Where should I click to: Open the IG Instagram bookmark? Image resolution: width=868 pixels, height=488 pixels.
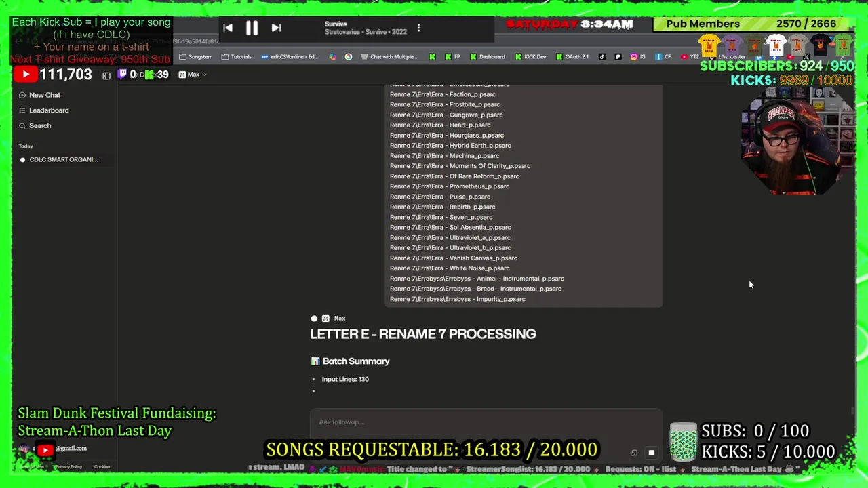(x=637, y=57)
